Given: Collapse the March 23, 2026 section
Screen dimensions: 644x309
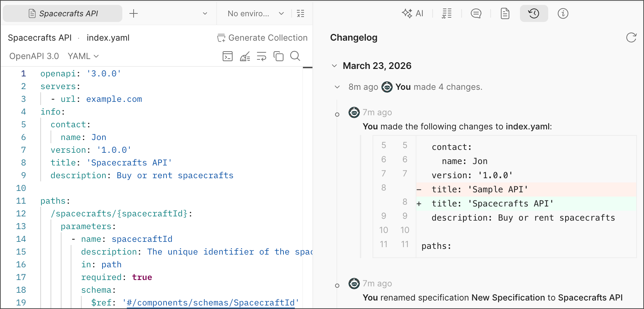Looking at the screenshot, I should tap(334, 66).
